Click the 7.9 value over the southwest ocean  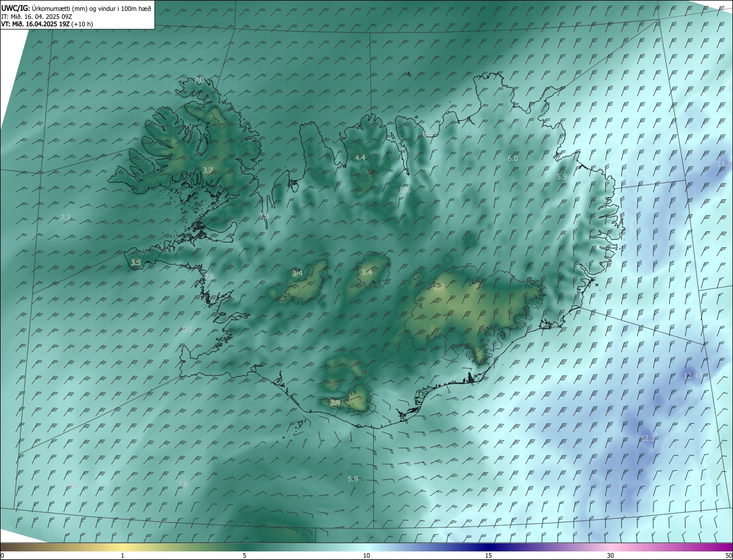pyautogui.click(x=183, y=484)
